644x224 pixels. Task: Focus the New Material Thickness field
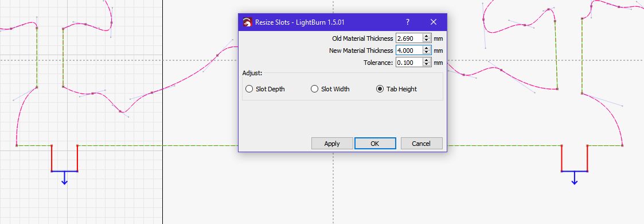point(409,51)
